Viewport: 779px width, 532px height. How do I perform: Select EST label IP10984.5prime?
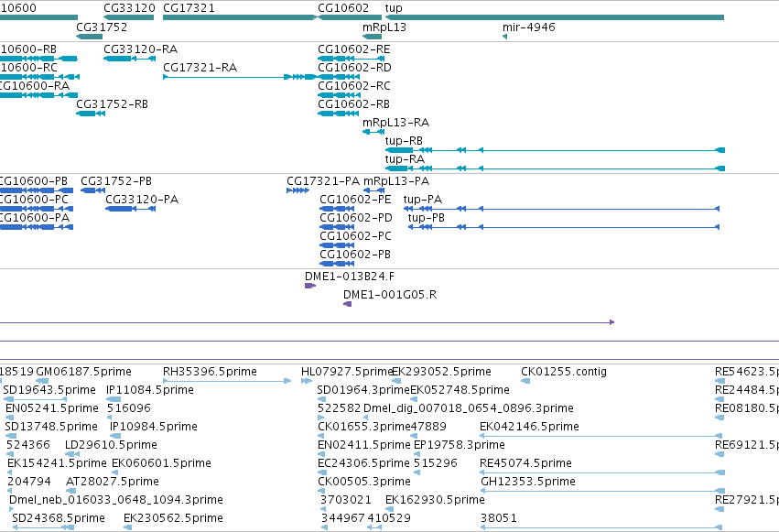(154, 428)
